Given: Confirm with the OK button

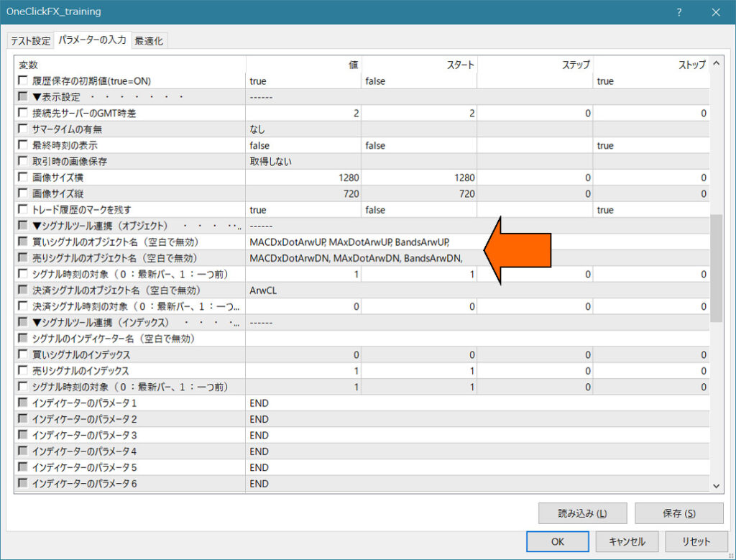Looking at the screenshot, I should pyautogui.click(x=557, y=541).
